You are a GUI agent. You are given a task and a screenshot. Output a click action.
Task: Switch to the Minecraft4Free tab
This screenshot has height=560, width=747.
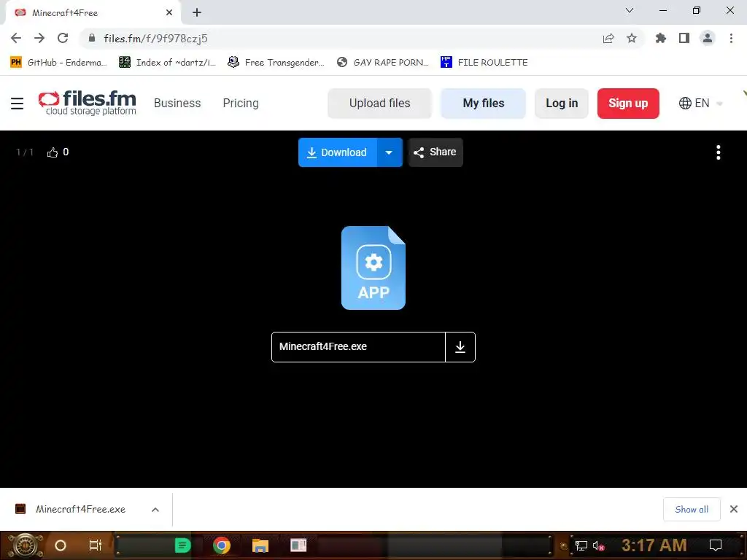tap(93, 13)
